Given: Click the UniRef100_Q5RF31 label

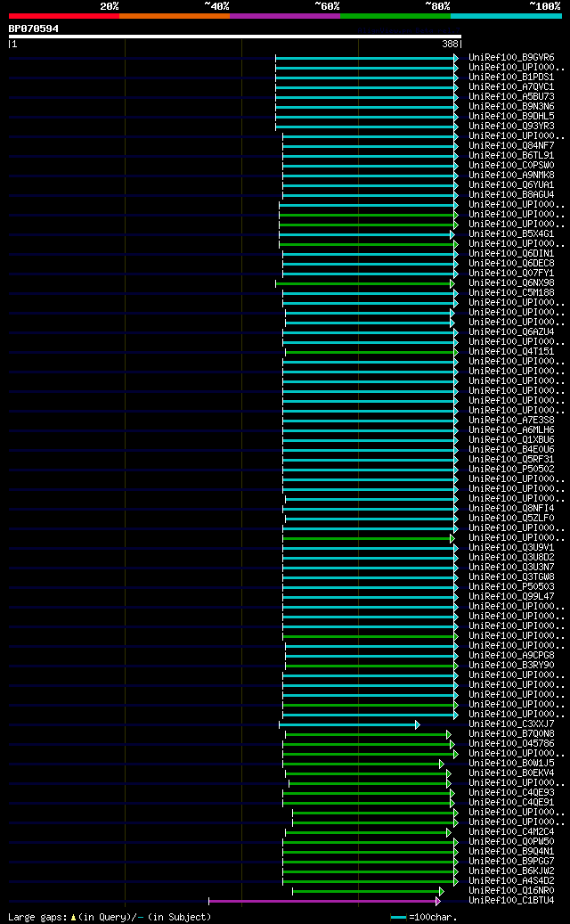Looking at the screenshot, I should (511, 459).
